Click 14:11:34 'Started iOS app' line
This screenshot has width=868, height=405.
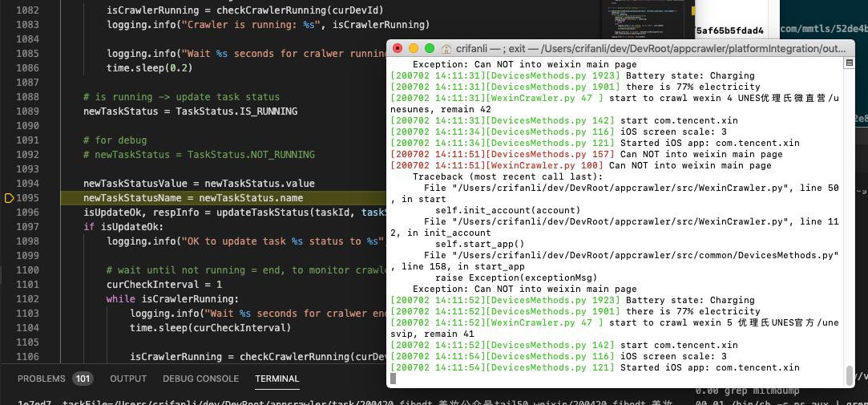click(x=595, y=143)
